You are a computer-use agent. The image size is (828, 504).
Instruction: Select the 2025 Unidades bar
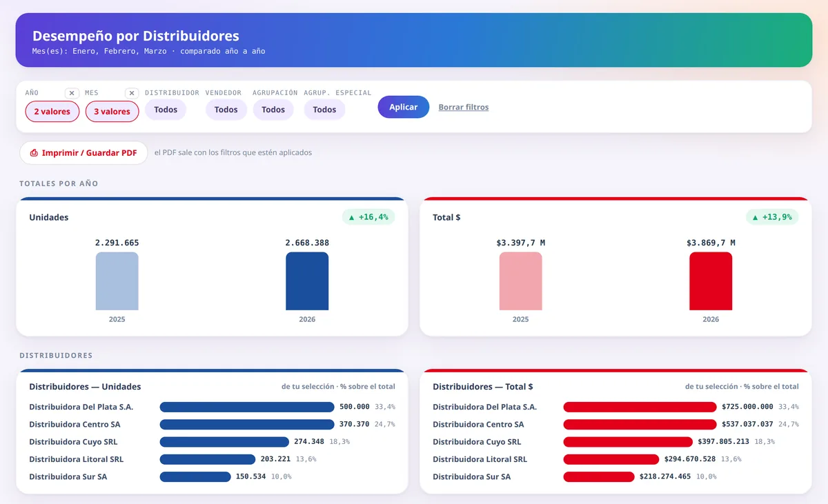[117, 281]
